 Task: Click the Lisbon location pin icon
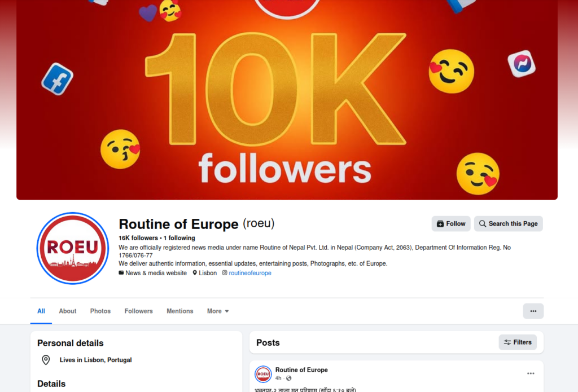click(195, 273)
